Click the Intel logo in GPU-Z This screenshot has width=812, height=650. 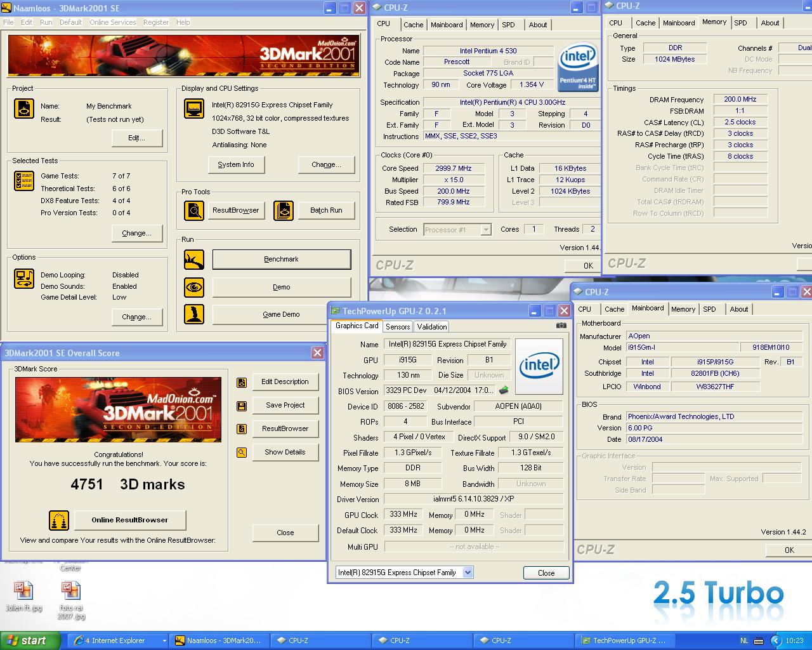tap(539, 366)
